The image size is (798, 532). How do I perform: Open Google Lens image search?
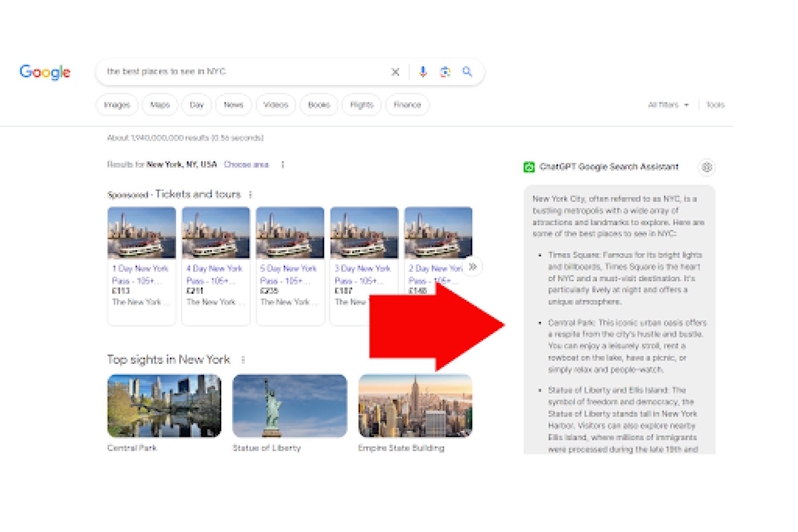445,72
